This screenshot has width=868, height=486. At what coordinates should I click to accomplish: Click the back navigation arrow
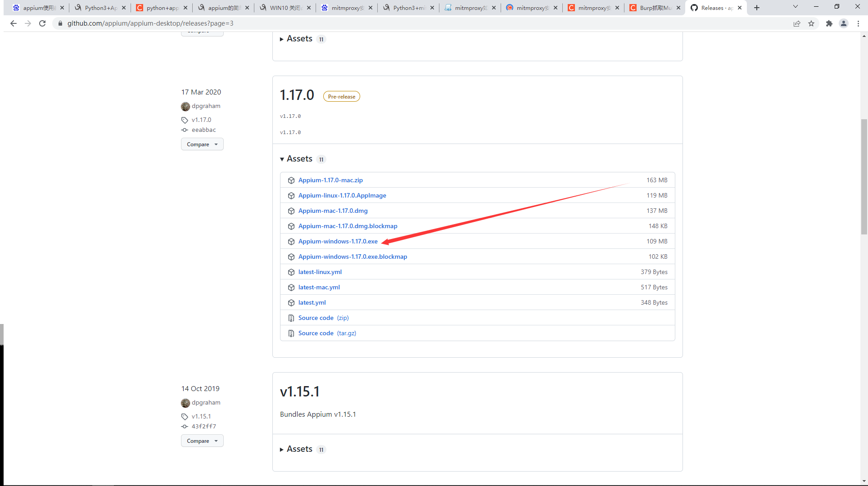(x=13, y=23)
